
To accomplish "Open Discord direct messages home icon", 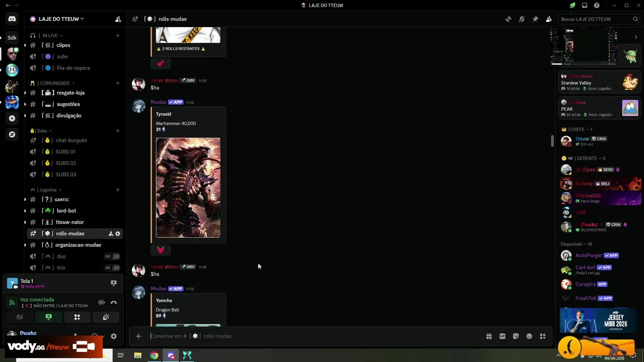I will click(x=12, y=19).
